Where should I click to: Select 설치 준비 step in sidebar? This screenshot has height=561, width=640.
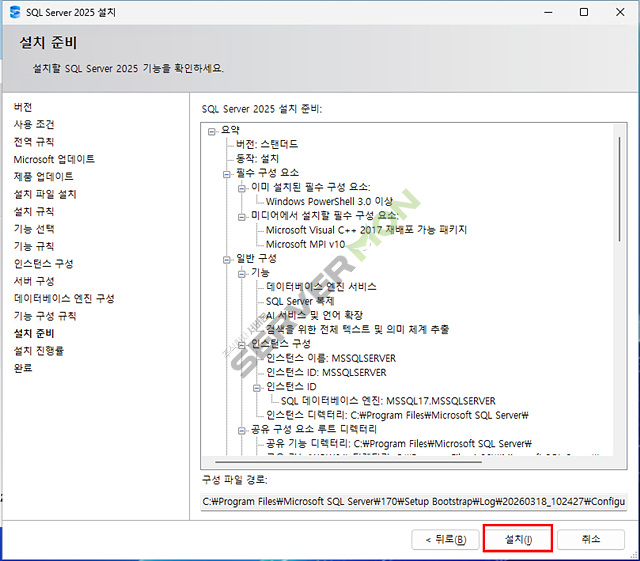point(34,333)
